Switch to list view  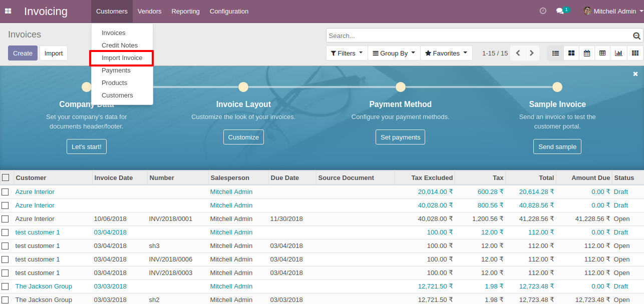(x=555, y=53)
